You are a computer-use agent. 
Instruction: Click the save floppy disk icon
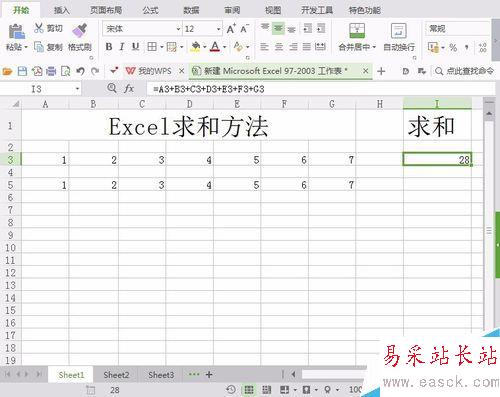22,71
